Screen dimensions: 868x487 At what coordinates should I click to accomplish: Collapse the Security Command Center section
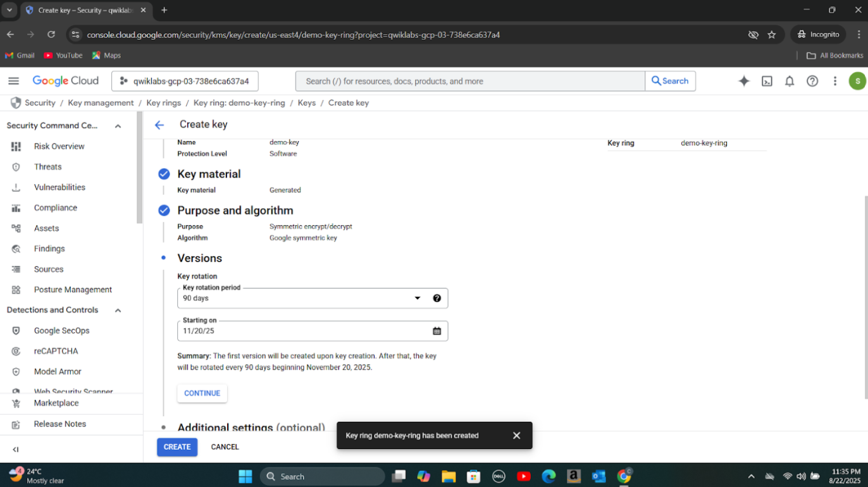pyautogui.click(x=118, y=126)
